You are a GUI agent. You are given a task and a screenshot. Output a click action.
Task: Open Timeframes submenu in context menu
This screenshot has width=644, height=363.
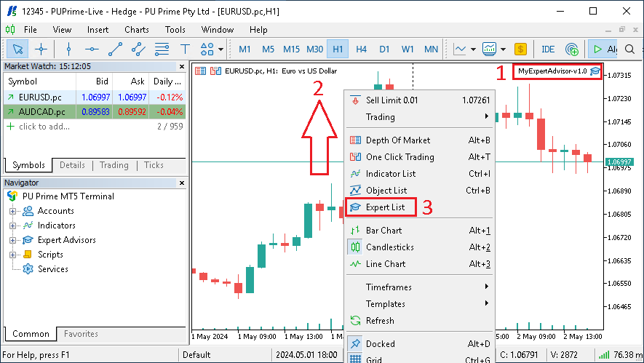pos(419,287)
